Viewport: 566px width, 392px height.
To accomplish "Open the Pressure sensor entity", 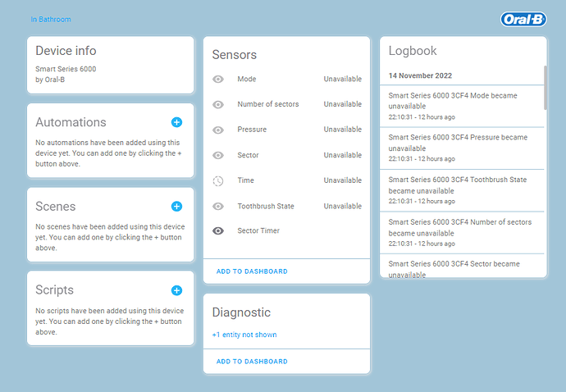I will (286, 130).
